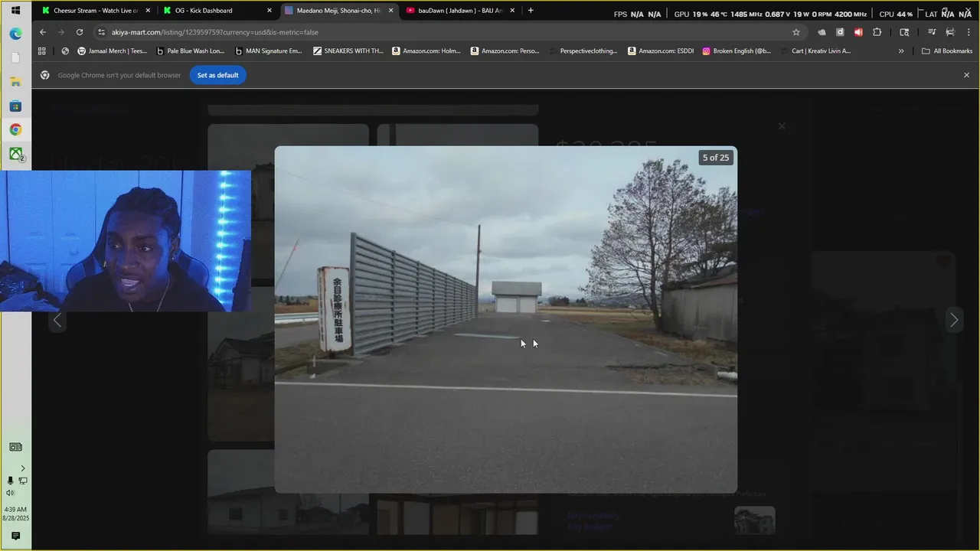This screenshot has height=551, width=980.
Task: Open the notification center icon
Action: click(x=15, y=536)
